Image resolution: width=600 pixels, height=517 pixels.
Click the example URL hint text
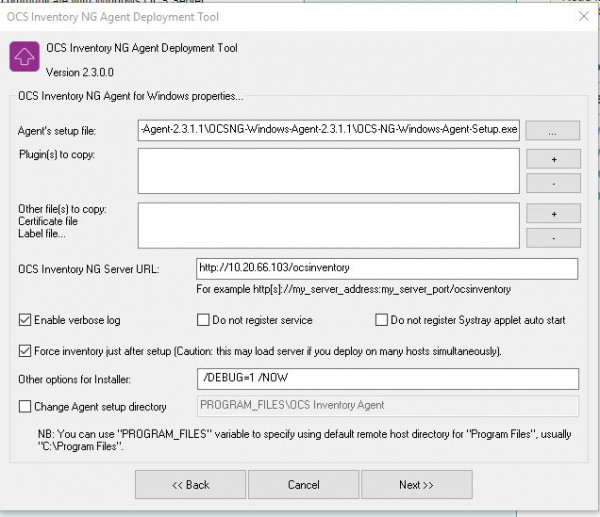tap(353, 289)
